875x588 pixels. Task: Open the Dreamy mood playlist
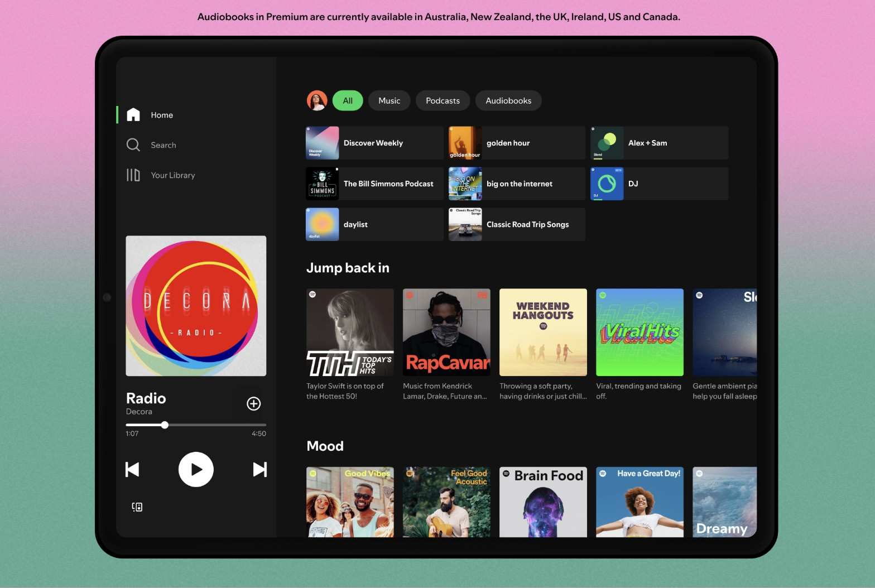pos(725,502)
